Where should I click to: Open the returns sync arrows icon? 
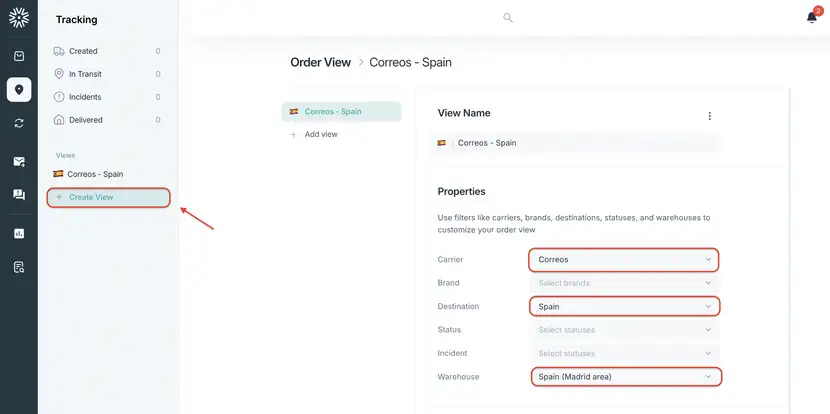19,123
